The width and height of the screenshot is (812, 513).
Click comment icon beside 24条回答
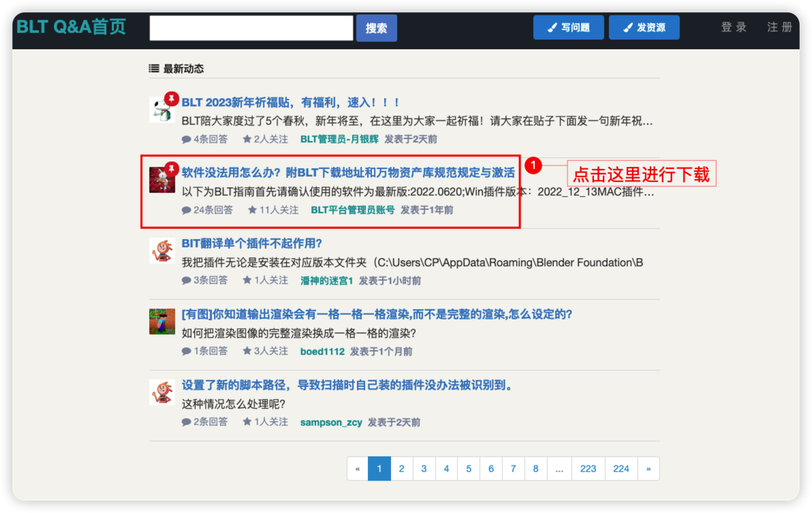coord(187,210)
